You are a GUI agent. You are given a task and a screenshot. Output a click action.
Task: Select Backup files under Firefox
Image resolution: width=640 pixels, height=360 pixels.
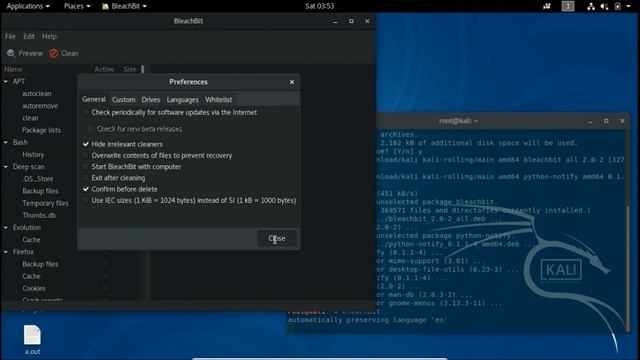[40, 264]
